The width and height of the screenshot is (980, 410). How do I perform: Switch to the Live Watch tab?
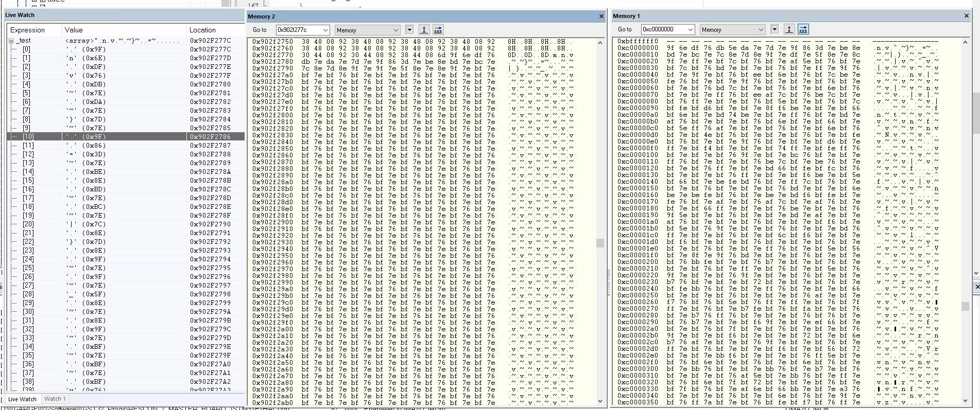[x=22, y=399]
